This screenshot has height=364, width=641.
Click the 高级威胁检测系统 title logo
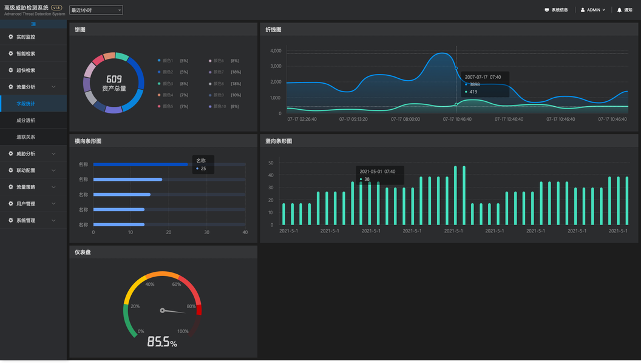click(26, 7)
